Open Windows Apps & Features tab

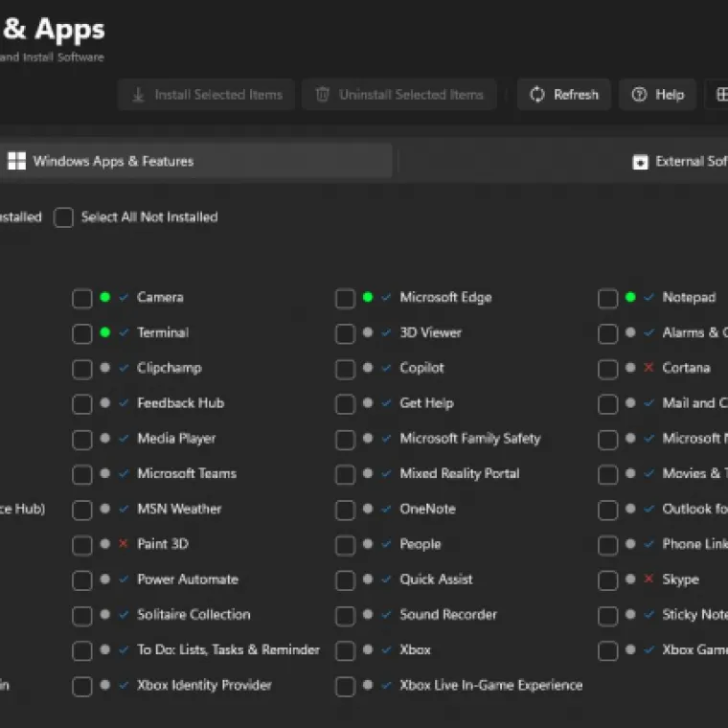(195, 161)
